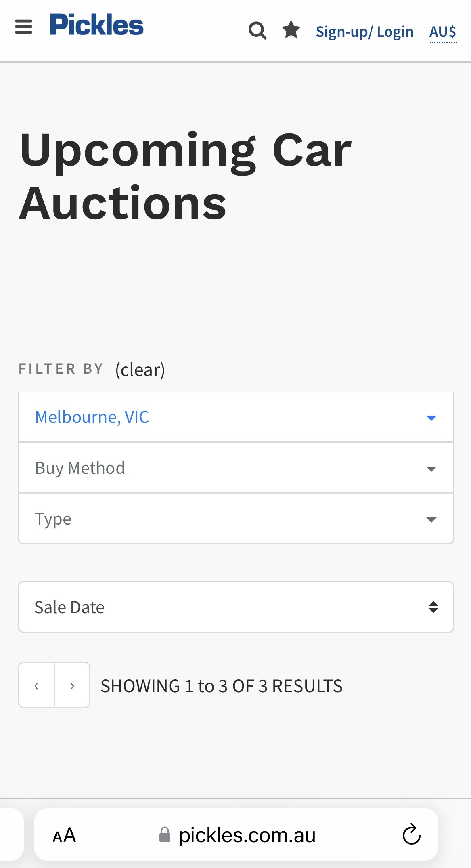471x868 pixels.
Task: Change currency via AU$ link
Action: pos(443,32)
